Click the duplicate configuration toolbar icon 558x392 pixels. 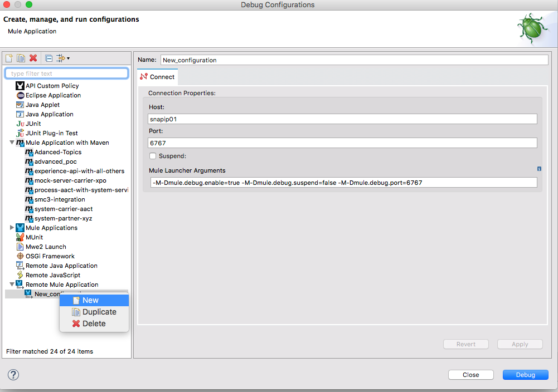point(21,58)
